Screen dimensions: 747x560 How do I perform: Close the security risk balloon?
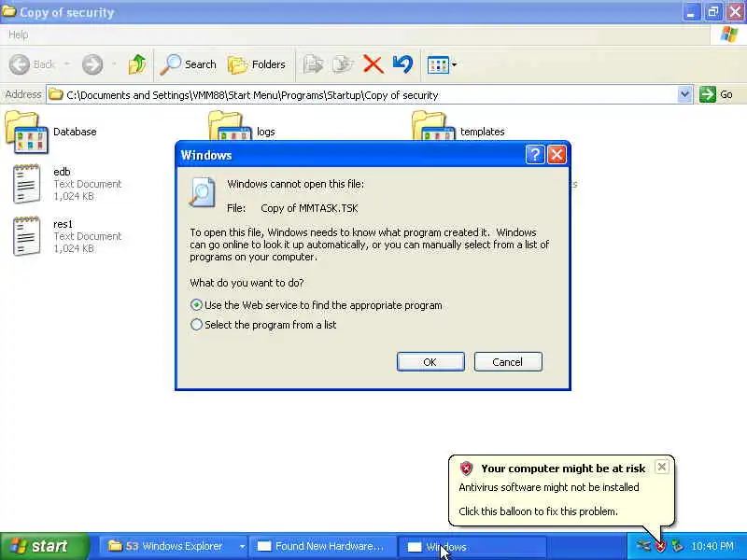[x=662, y=467]
